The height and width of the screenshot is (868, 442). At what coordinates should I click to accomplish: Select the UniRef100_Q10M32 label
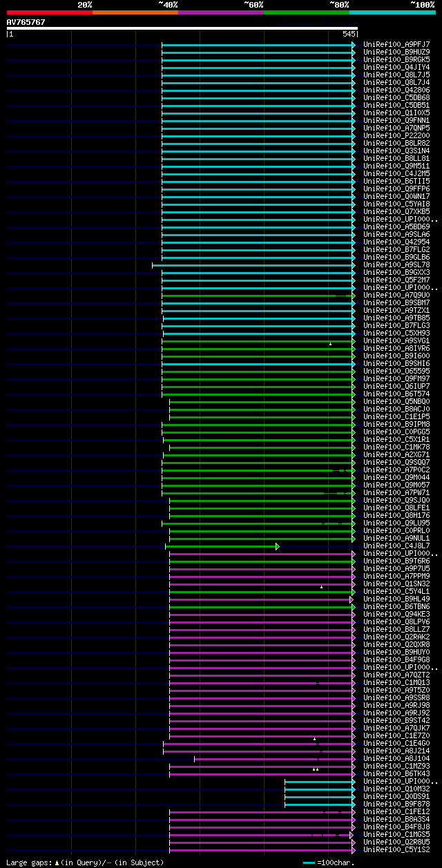point(396,789)
